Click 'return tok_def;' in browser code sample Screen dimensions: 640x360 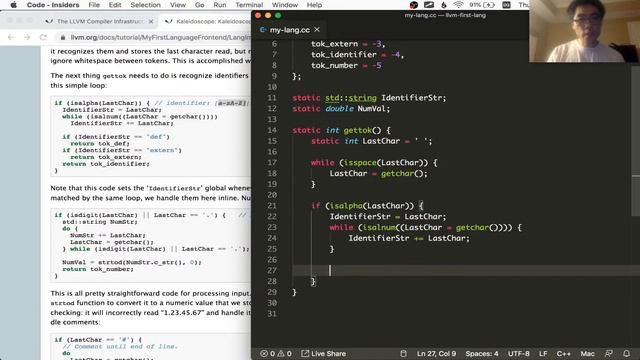point(100,143)
